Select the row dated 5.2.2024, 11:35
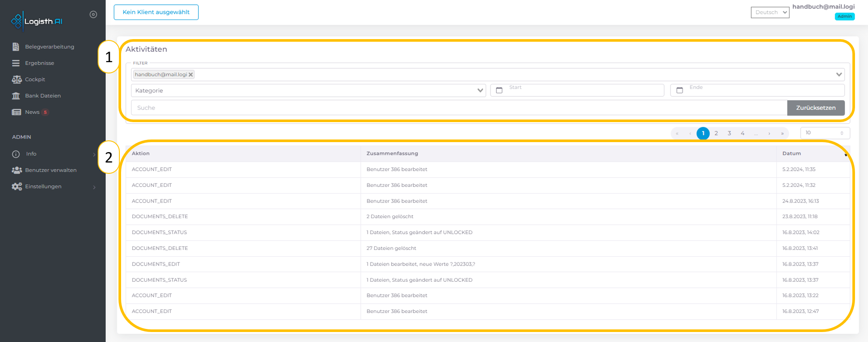The image size is (868, 342). tap(488, 169)
